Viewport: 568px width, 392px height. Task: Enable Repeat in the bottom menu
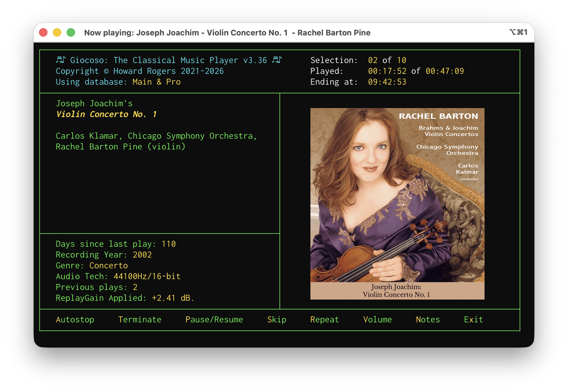click(325, 320)
